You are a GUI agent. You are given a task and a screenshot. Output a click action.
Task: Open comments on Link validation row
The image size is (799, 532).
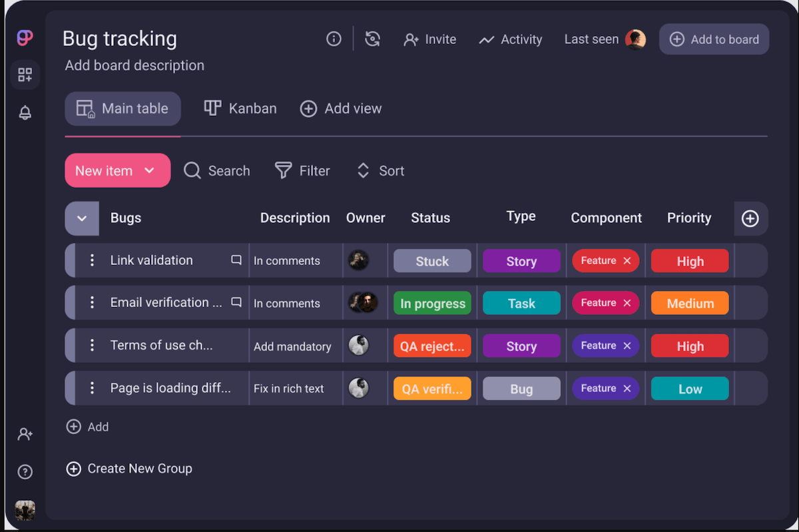tap(236, 260)
